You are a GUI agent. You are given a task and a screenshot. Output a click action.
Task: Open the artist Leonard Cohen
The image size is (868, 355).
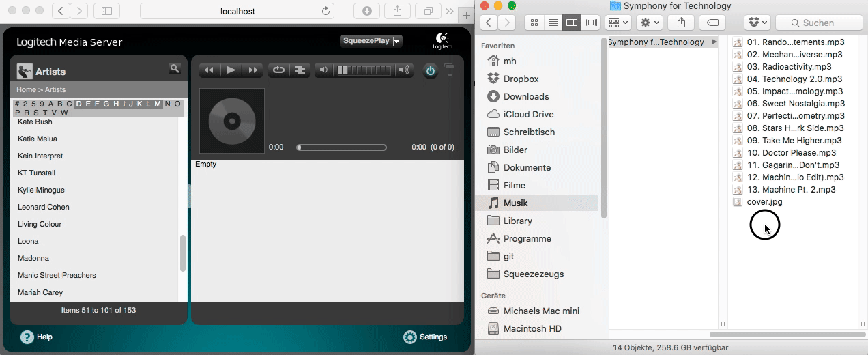pos(44,207)
